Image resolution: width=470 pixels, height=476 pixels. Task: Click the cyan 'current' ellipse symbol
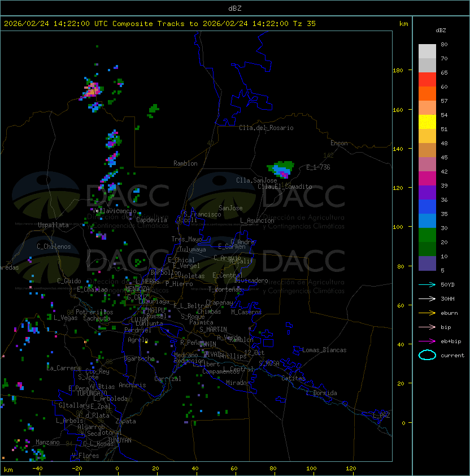tap(427, 355)
